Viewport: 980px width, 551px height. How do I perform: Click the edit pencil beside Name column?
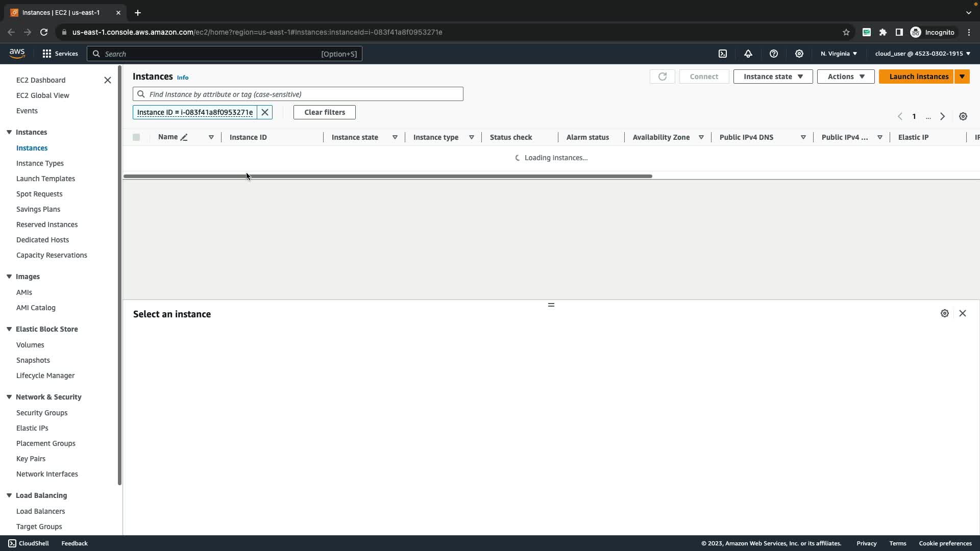coord(184,137)
